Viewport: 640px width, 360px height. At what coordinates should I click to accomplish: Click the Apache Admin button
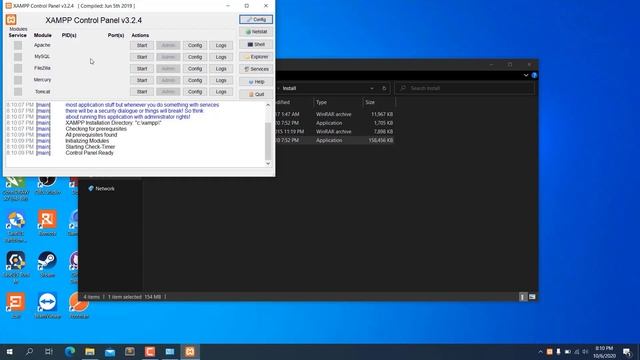[x=168, y=45]
